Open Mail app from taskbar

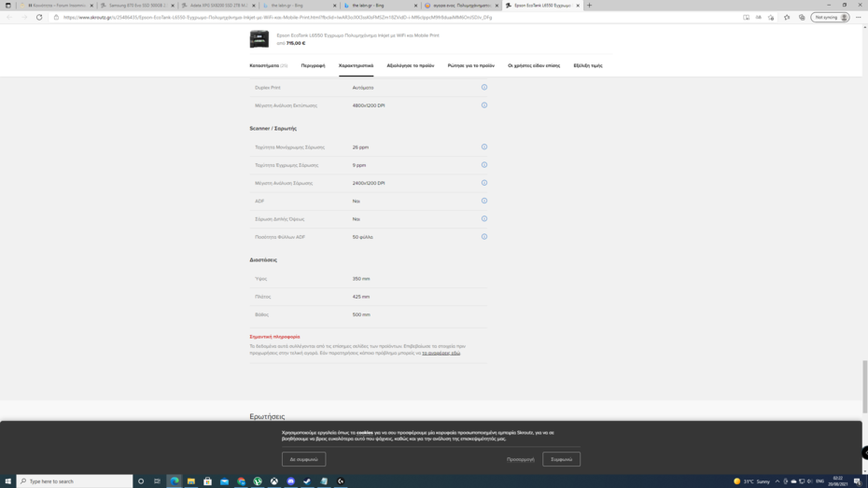(224, 481)
